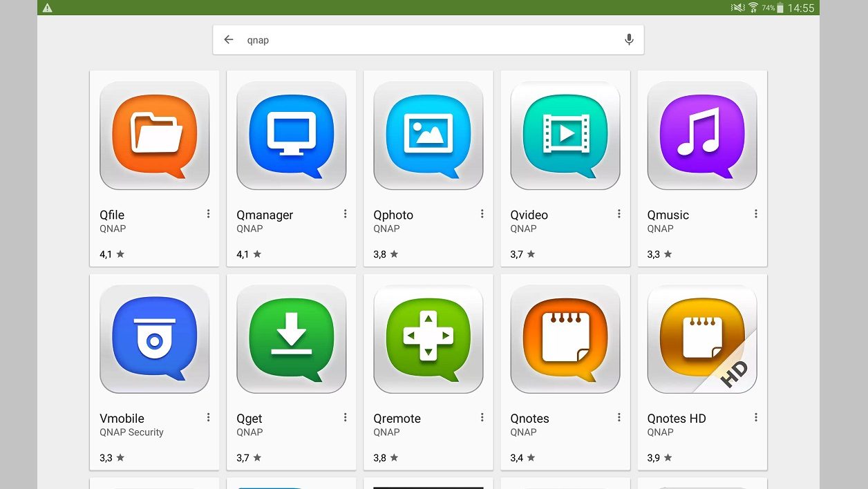Click the 3,8 rating under Qremote
This screenshot has height=489, width=868.
point(386,457)
